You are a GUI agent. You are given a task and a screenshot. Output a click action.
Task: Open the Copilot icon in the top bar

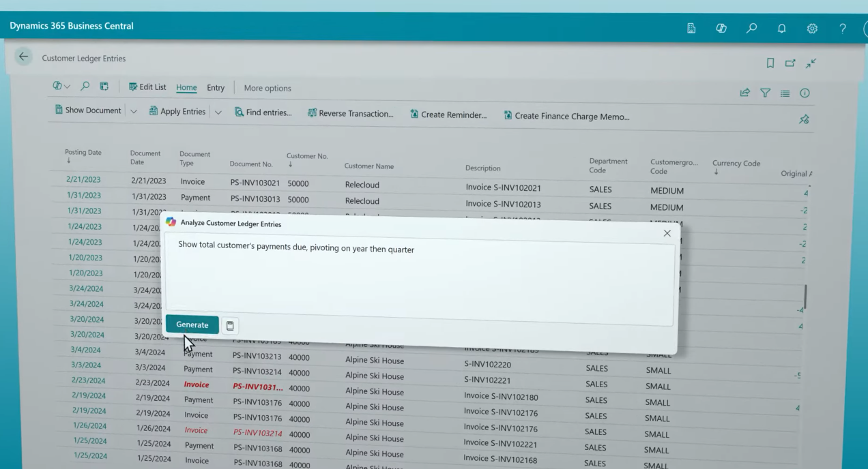(x=720, y=28)
